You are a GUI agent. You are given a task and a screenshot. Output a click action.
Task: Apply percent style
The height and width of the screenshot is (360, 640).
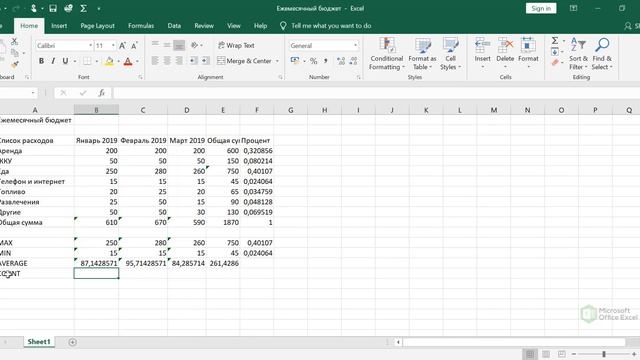point(313,61)
